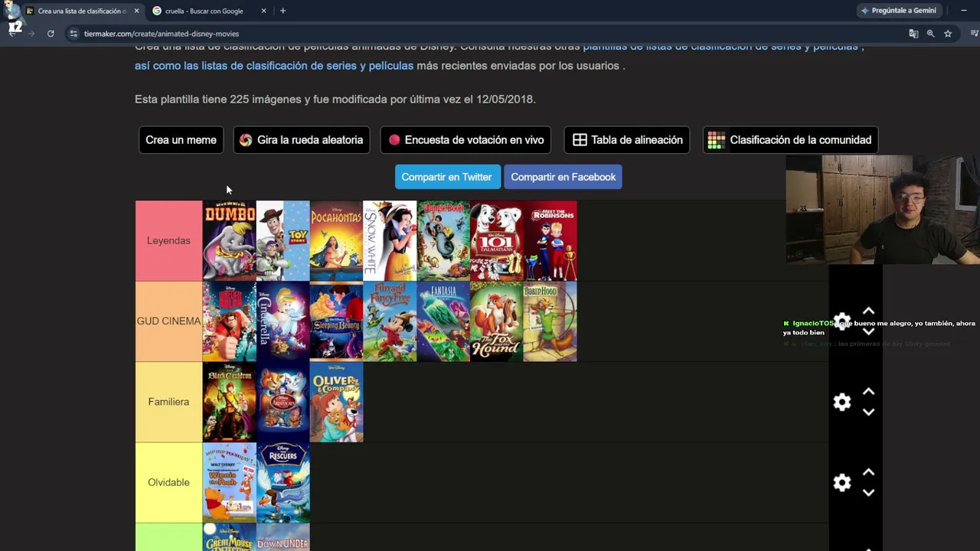Image resolution: width=980 pixels, height=551 pixels.
Task: Reload the page with the refresh icon
Action: coord(51,34)
